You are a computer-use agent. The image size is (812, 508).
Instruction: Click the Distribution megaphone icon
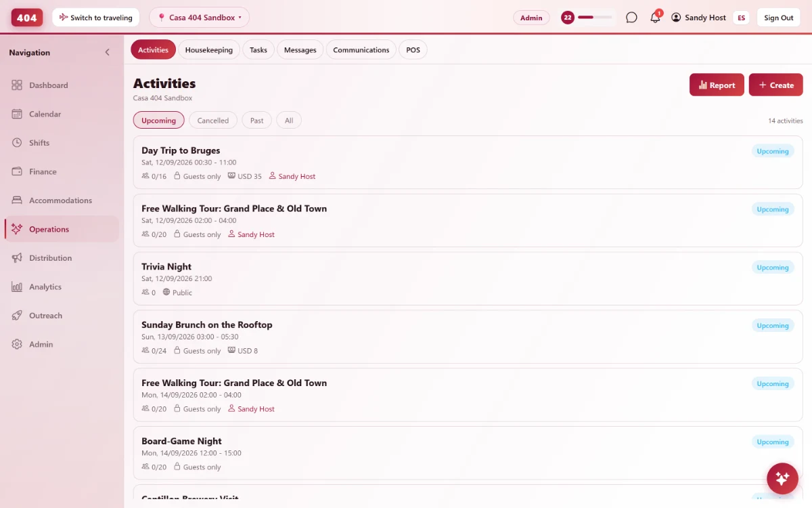(17, 258)
